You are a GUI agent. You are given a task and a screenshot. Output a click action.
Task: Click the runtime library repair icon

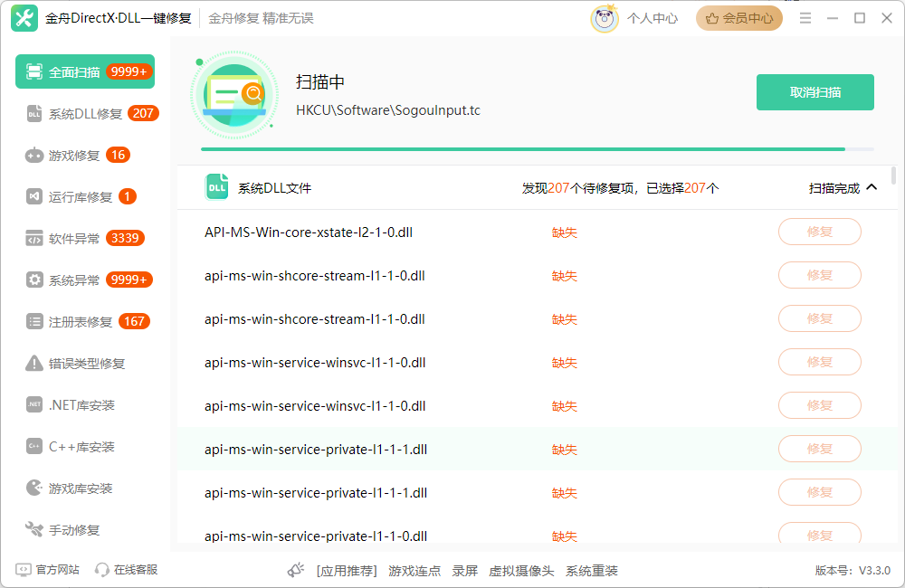34,197
